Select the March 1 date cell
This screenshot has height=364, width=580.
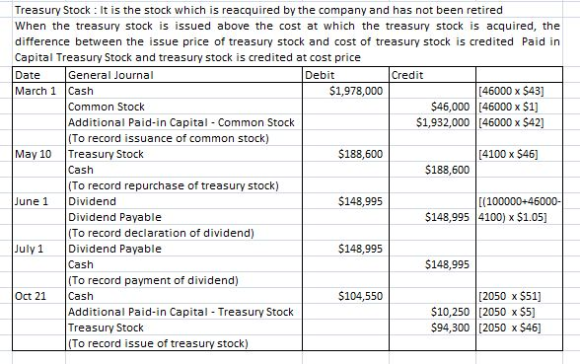[x=39, y=91]
